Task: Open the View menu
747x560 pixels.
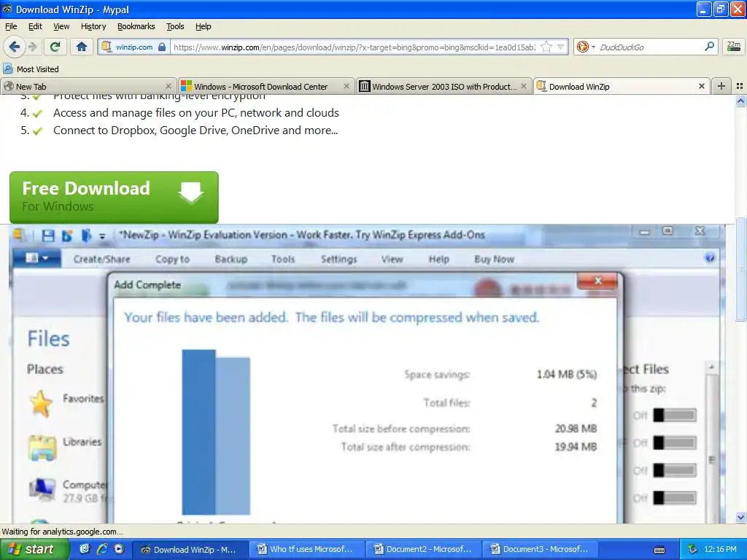Action: (x=61, y=26)
